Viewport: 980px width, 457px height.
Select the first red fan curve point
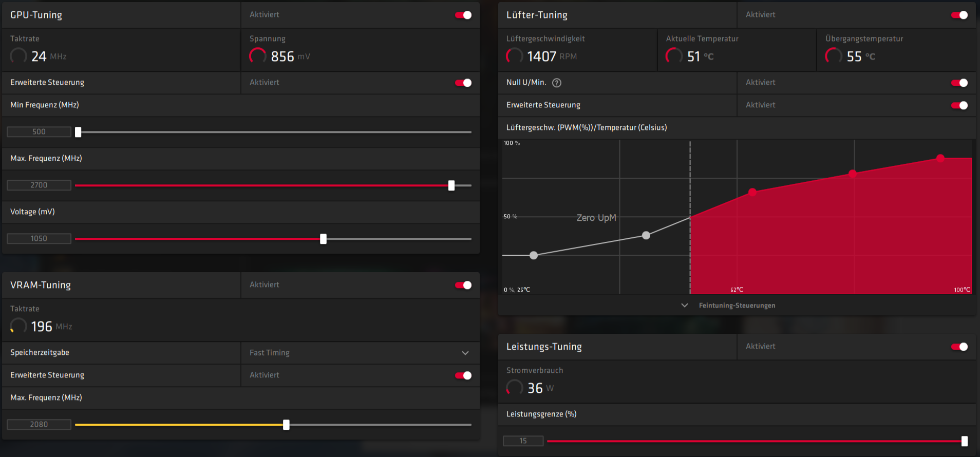point(752,192)
